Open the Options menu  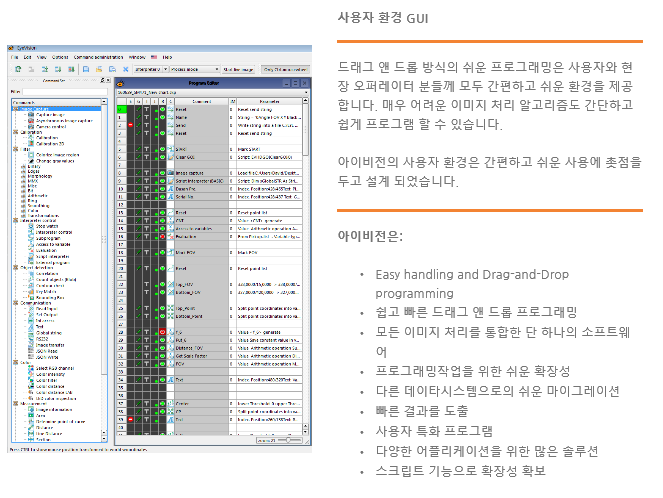coord(60,58)
